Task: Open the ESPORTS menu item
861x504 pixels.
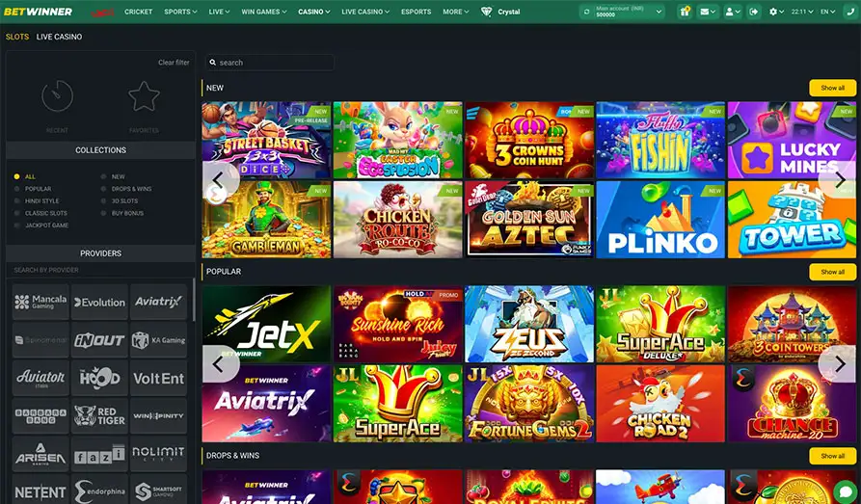Action: click(x=417, y=12)
